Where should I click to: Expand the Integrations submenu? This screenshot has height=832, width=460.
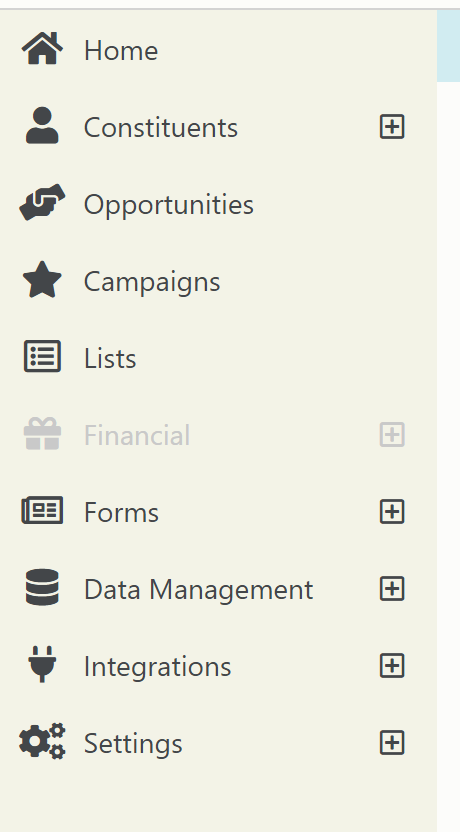[x=392, y=665]
